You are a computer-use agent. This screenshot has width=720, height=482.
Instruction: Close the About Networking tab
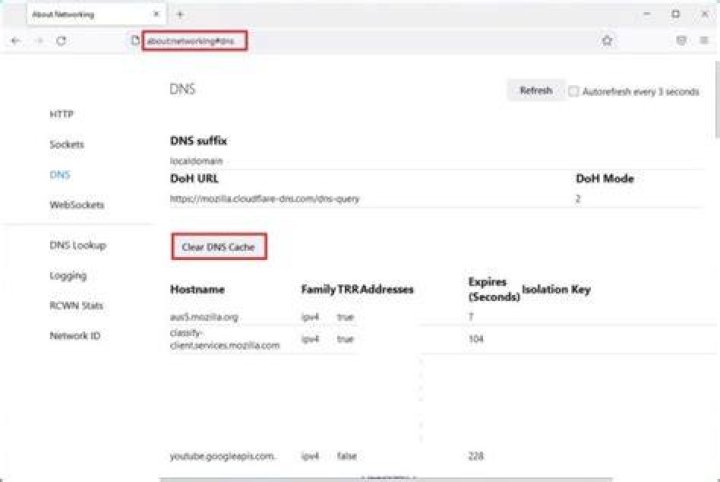[x=156, y=14]
